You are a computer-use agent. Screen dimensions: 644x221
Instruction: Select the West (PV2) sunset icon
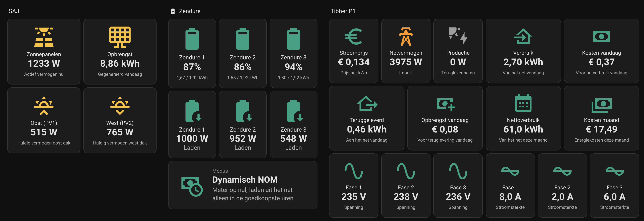120,106
